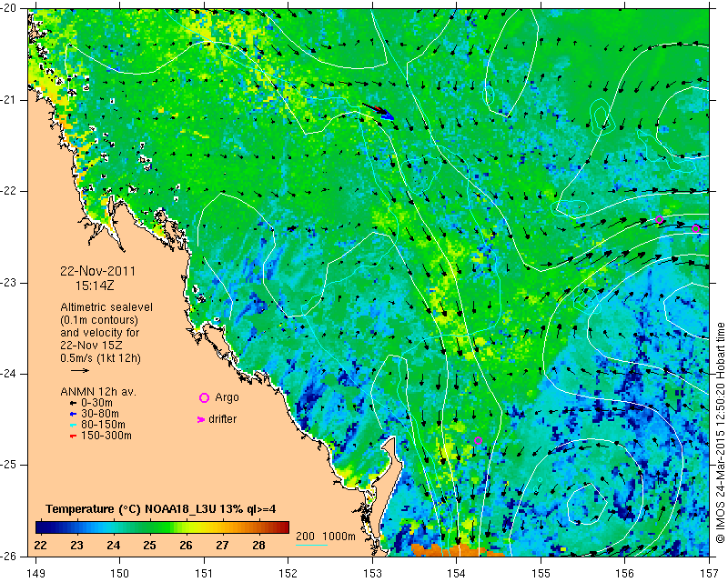
Task: Click colorbar tick label 24
Action: pyautogui.click(x=113, y=545)
